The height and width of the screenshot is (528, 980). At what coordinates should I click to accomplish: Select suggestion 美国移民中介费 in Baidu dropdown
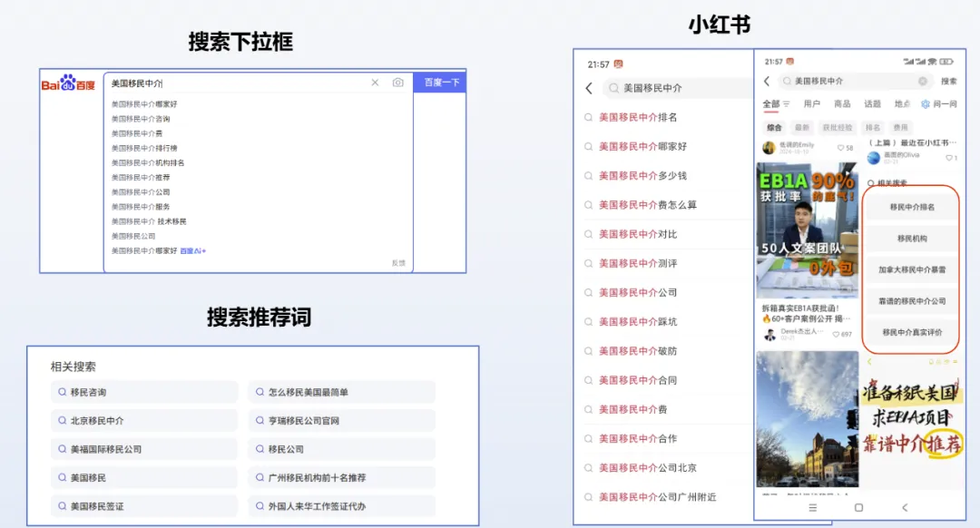pyautogui.click(x=137, y=133)
